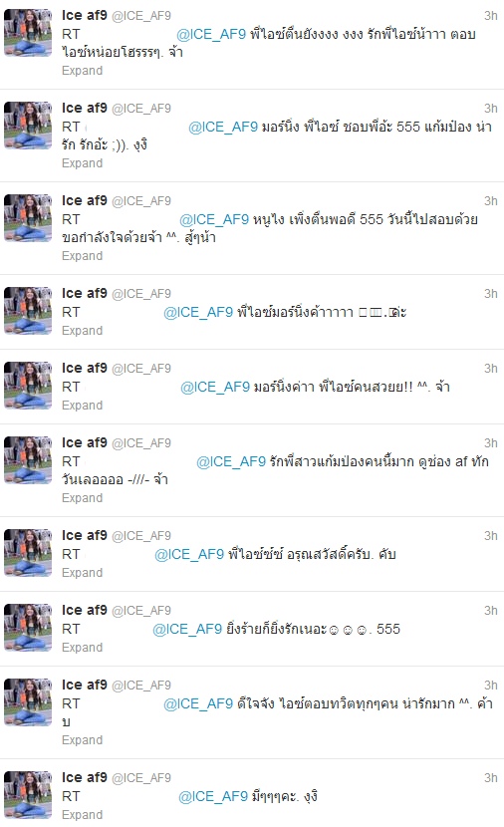
Task: Click the avatar beside the อรุณสวัสดิ์ครับ tweet
Action: click(28, 553)
